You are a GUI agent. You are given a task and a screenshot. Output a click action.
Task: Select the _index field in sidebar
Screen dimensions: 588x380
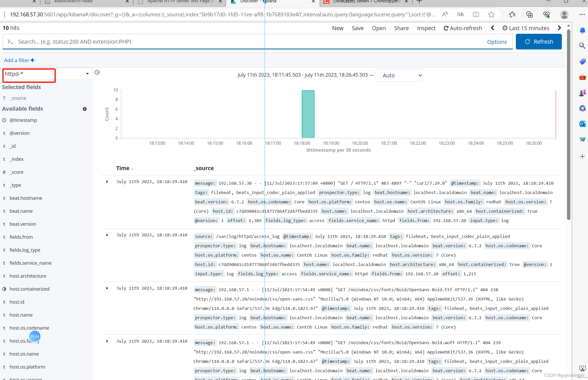(x=17, y=159)
